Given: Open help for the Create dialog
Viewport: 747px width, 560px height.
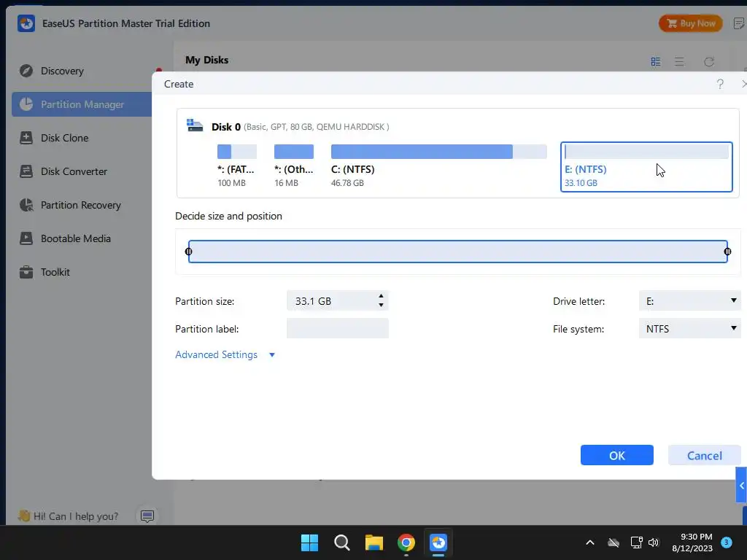Looking at the screenshot, I should coord(720,85).
